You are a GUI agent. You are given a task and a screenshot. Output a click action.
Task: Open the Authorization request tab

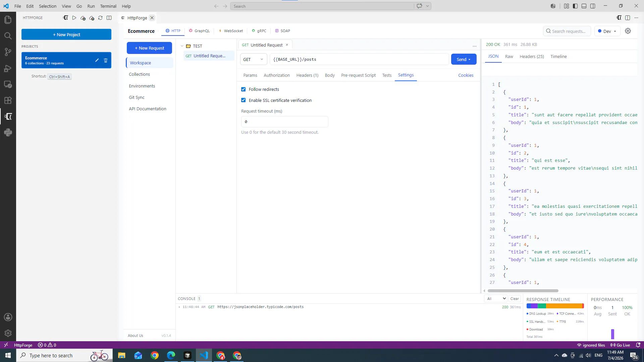(x=277, y=75)
